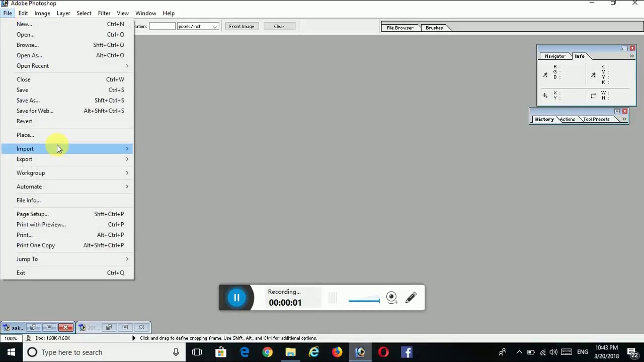The width and height of the screenshot is (644, 362).
Task: Click the Clear button
Action: [279, 27]
